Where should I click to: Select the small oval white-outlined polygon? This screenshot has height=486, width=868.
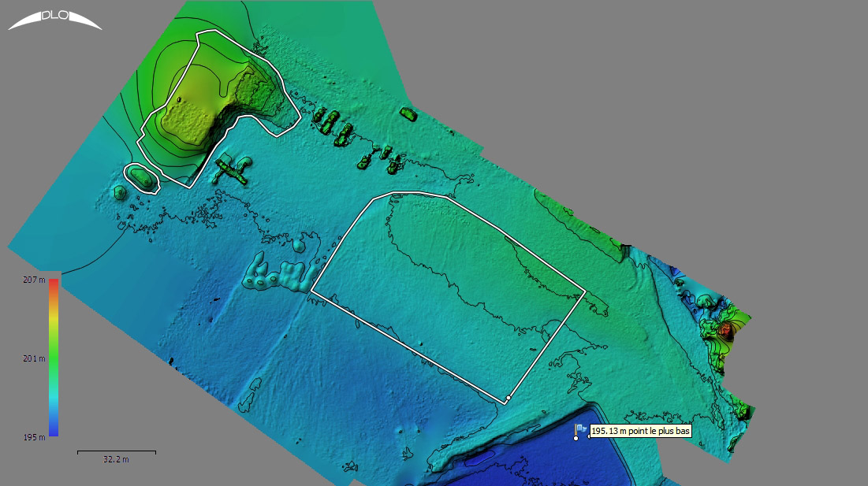(143, 178)
